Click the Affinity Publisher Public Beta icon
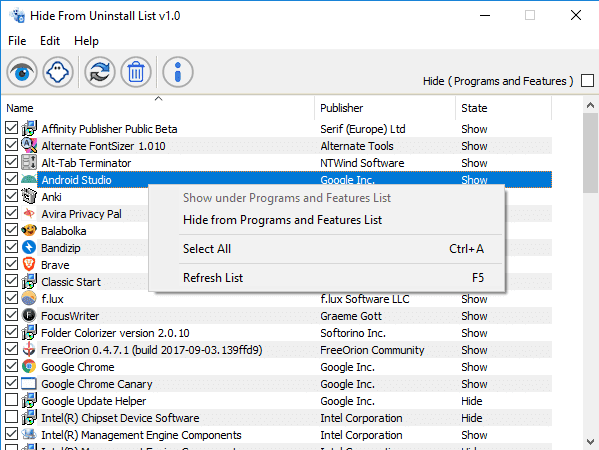Screen dimensions: 599x450 (29, 128)
